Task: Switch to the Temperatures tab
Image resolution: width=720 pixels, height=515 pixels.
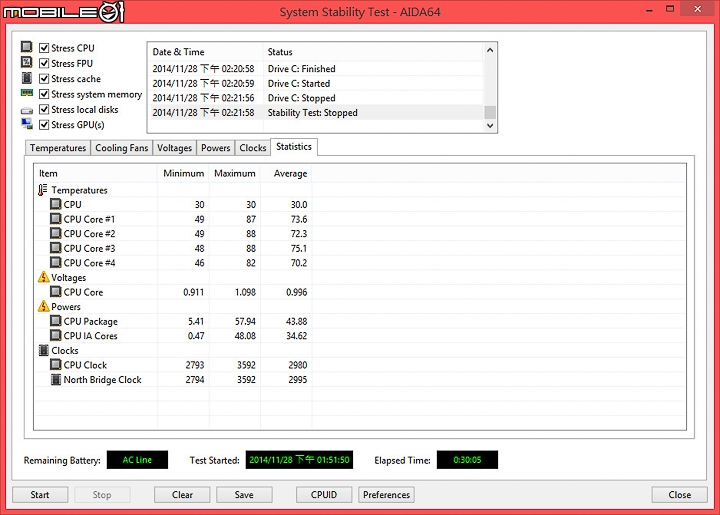Action: 58,148
